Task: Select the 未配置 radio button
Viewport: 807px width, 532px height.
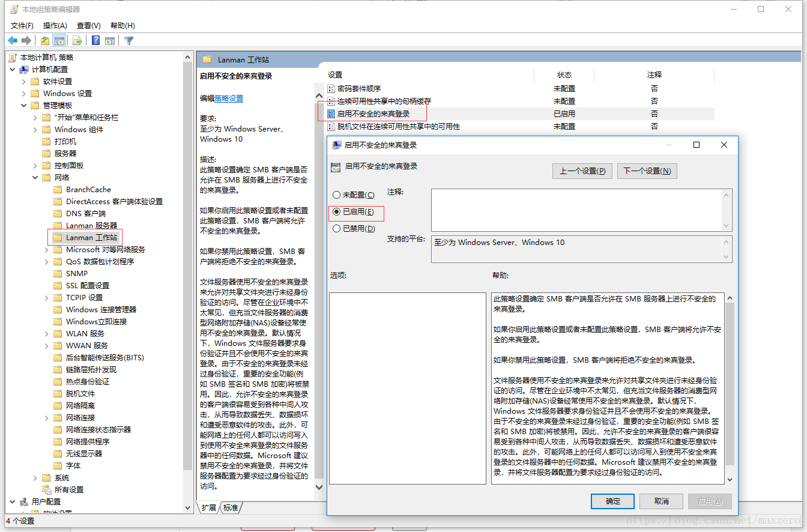Action: click(x=336, y=195)
